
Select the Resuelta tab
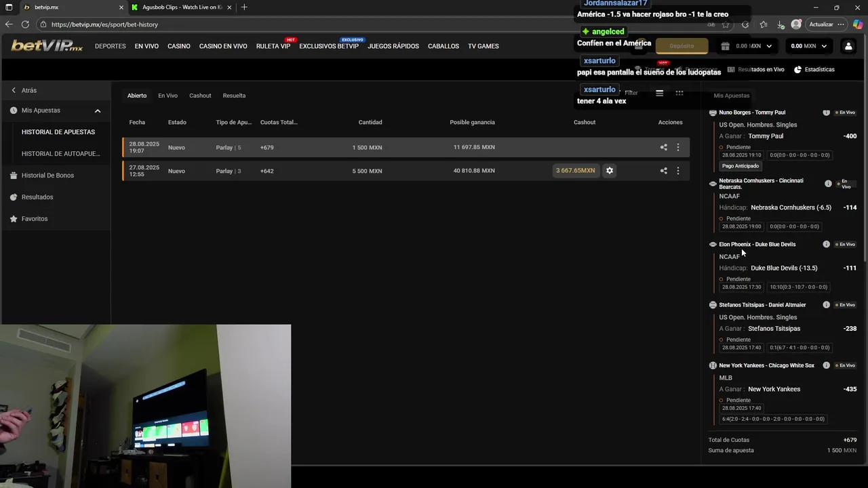pos(234,96)
